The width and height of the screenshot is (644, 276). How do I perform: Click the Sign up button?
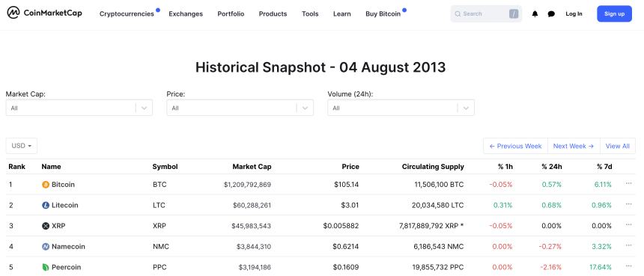[615, 14]
